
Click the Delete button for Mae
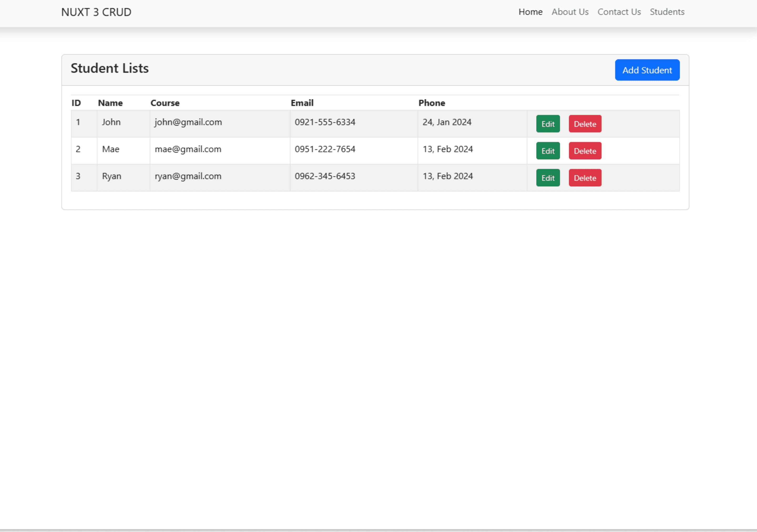tap(585, 150)
